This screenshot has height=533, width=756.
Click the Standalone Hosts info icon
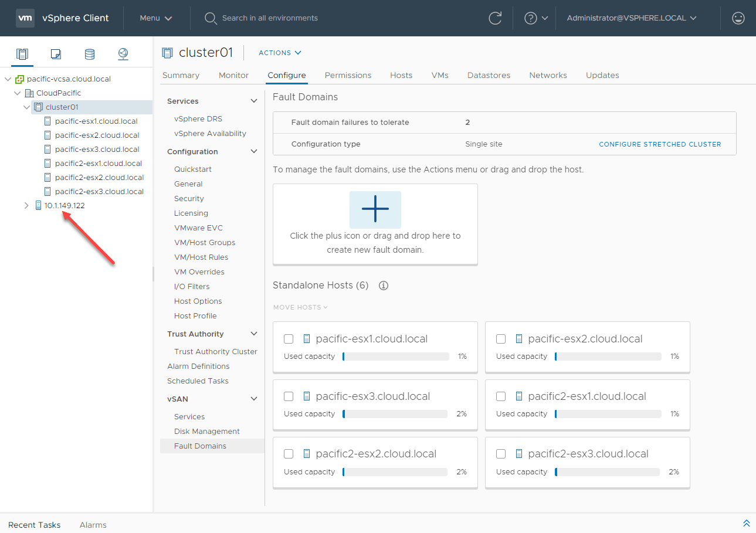(x=384, y=286)
